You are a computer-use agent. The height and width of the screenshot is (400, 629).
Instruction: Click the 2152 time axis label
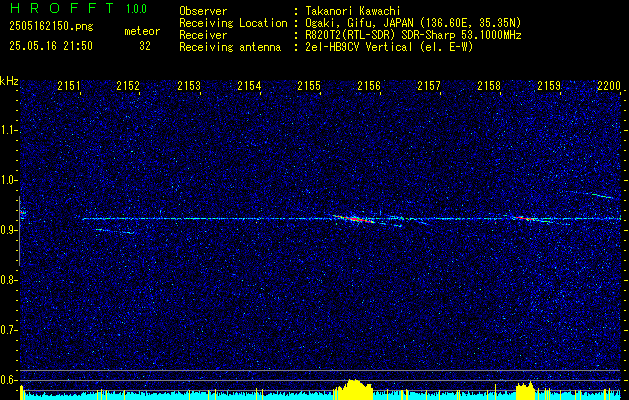coord(128,85)
